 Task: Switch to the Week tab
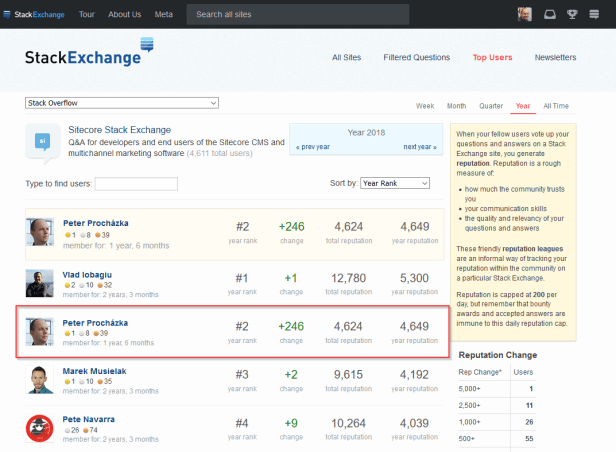(x=424, y=105)
